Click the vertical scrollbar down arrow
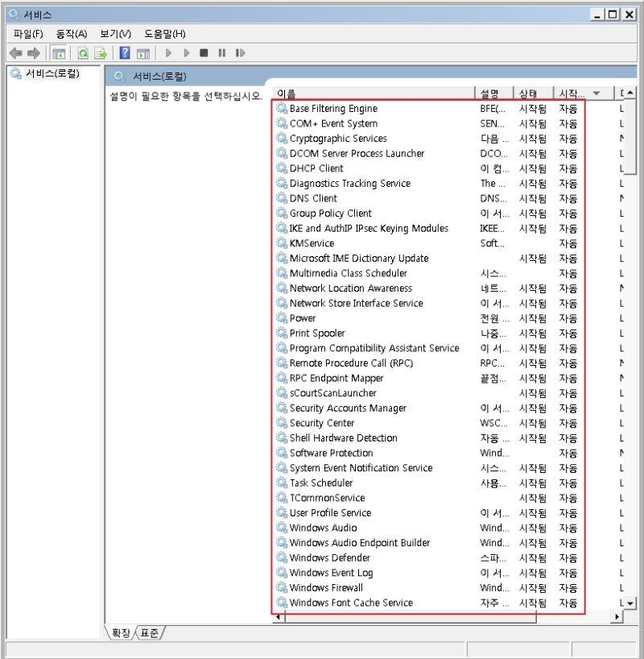 coord(630,603)
